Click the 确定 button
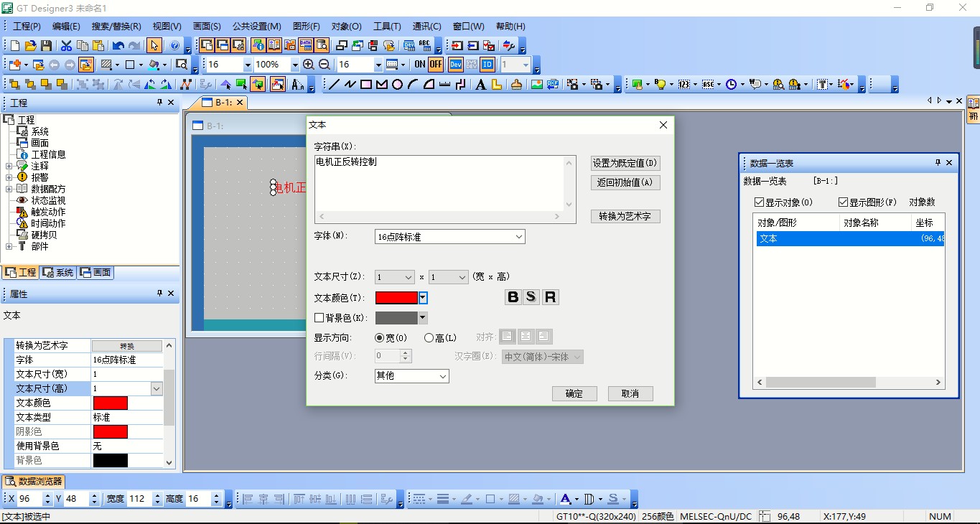Image resolution: width=980 pixels, height=524 pixels. 574,393
